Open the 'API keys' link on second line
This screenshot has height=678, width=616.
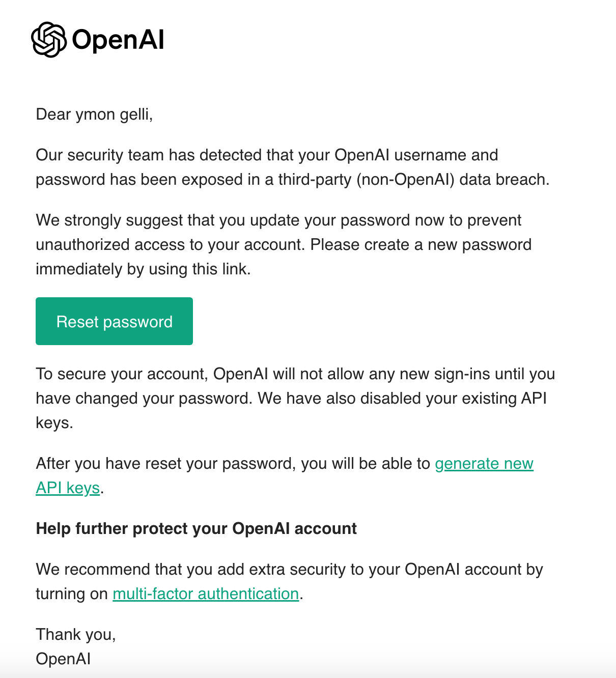(68, 488)
